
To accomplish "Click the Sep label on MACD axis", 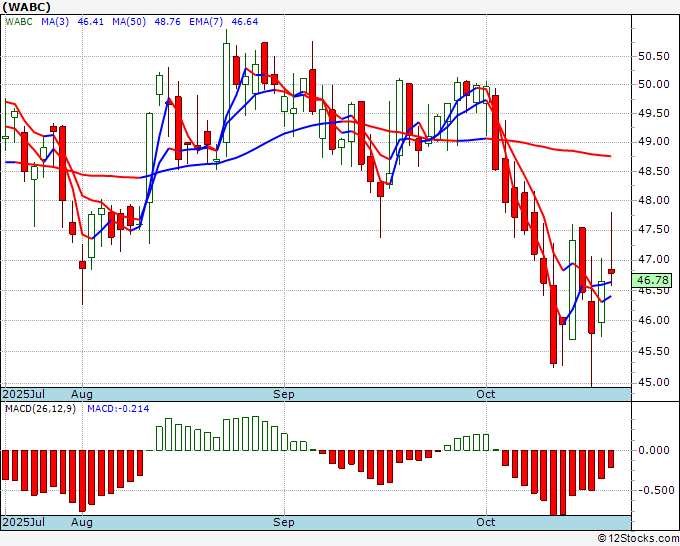I will [284, 522].
